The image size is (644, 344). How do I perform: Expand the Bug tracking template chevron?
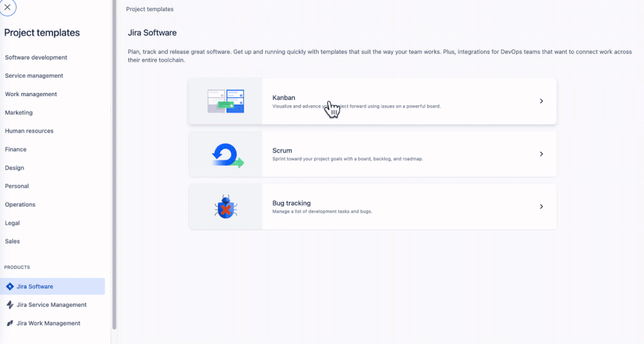point(541,207)
